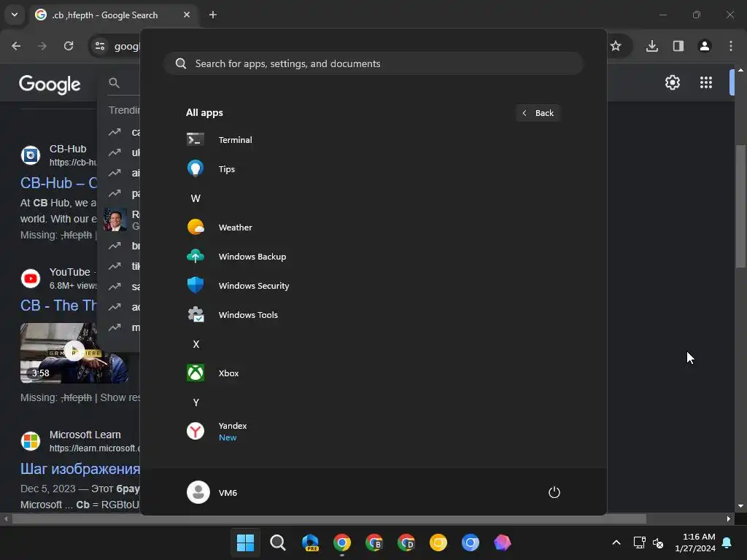Open a new Chrome tab
The width and height of the screenshot is (747, 560).
(x=213, y=15)
